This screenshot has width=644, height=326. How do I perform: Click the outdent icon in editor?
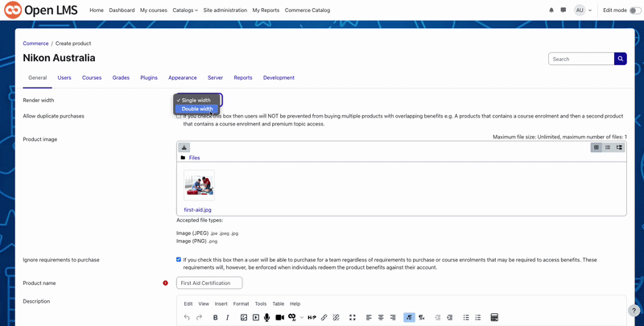click(x=438, y=317)
